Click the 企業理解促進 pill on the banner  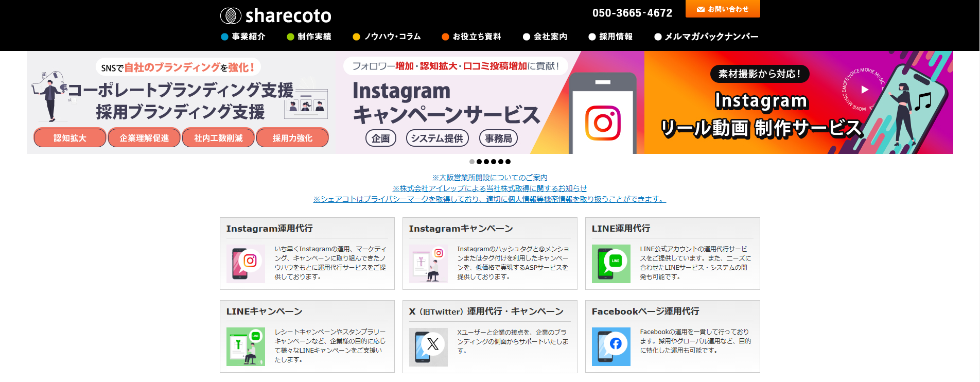pyautogui.click(x=144, y=138)
